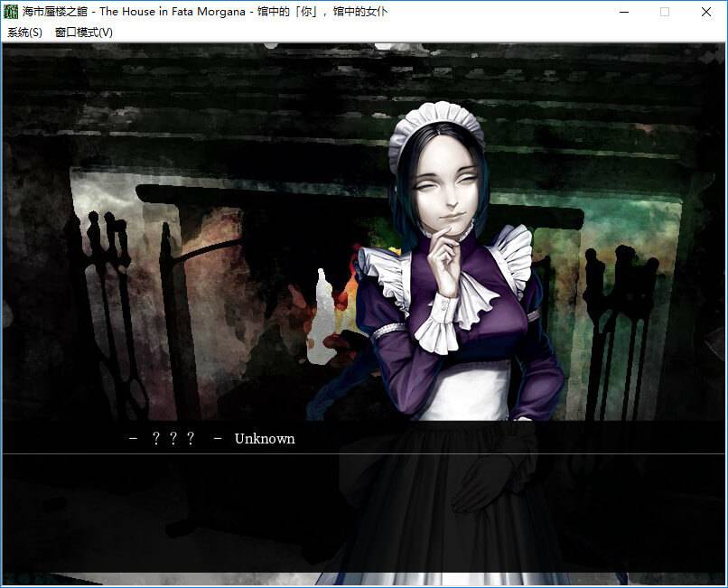Close the game window

706,12
